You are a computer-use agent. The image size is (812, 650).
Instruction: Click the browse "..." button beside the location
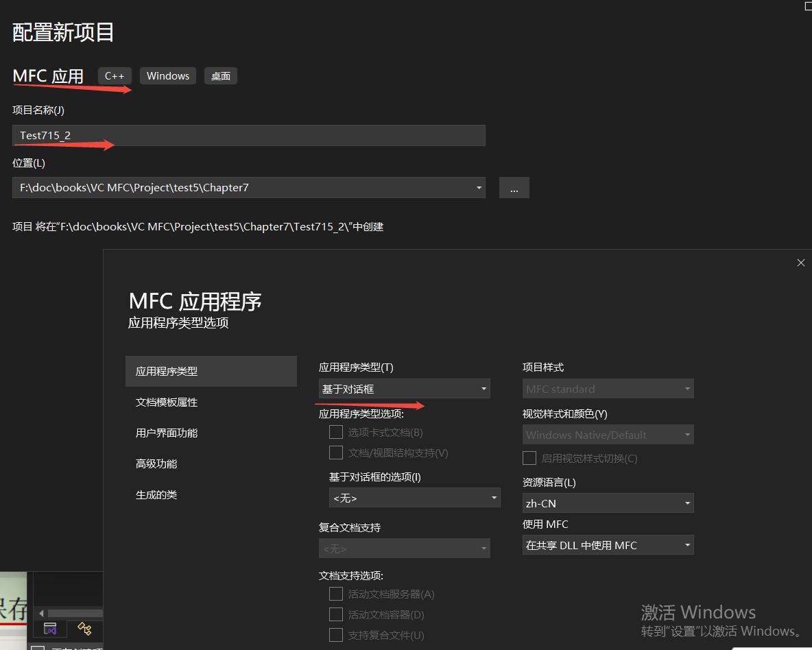(514, 187)
